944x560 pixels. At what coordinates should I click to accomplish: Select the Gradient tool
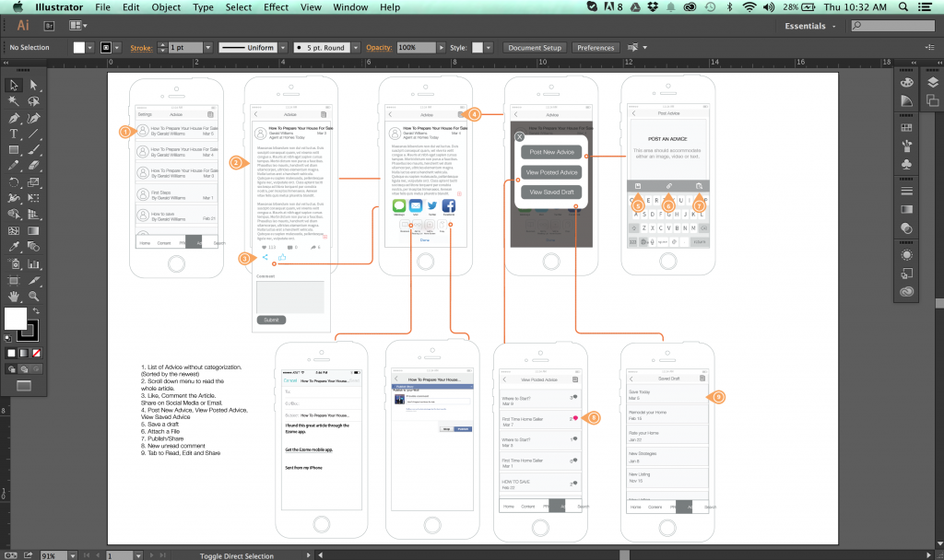tap(33, 230)
